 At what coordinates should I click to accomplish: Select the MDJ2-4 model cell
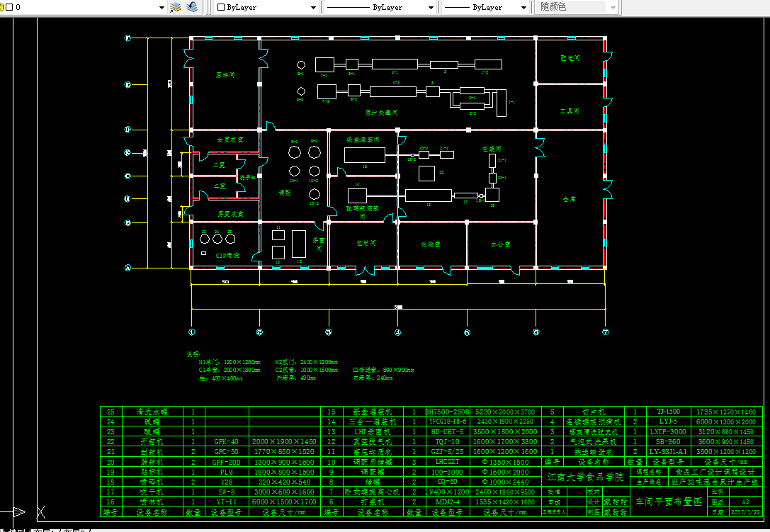point(448,502)
